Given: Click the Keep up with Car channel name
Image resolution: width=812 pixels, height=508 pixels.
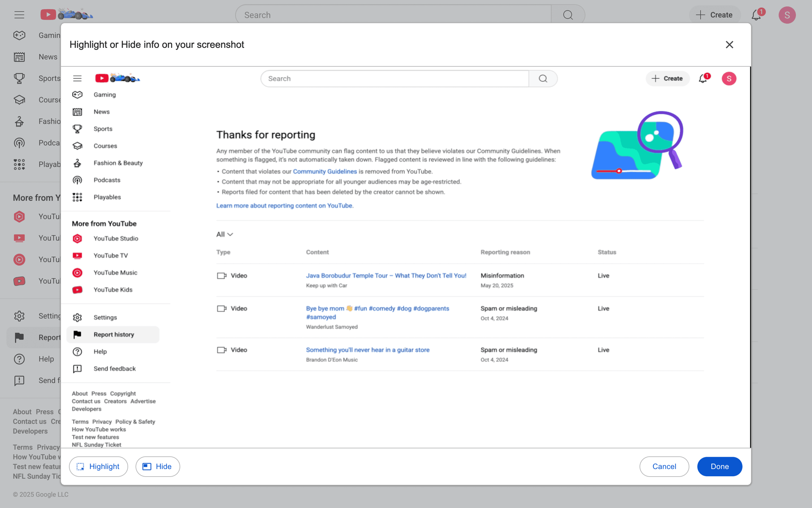Looking at the screenshot, I should coord(326,286).
